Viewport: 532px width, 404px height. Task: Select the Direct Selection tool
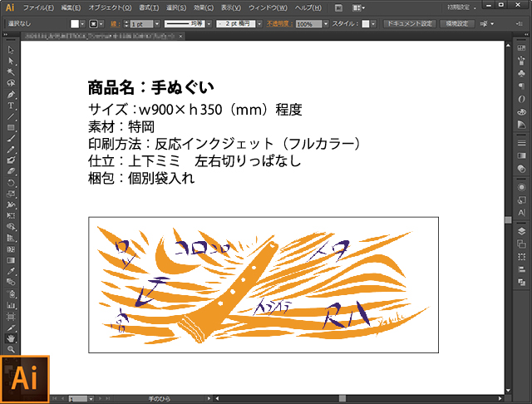coord(11,61)
